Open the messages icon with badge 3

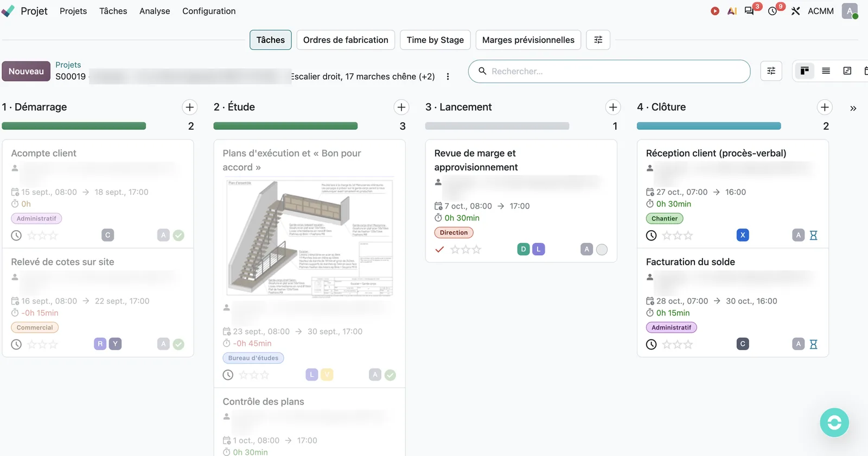[749, 11]
